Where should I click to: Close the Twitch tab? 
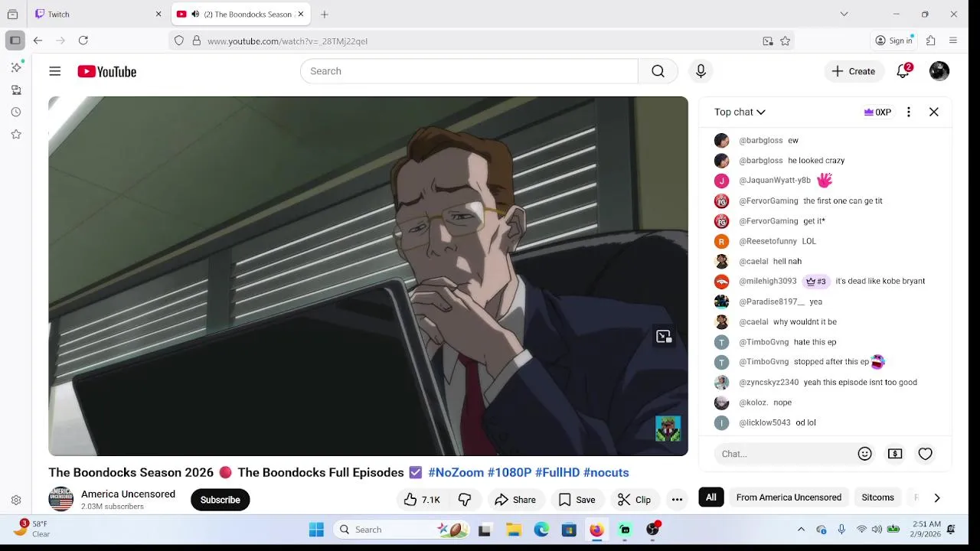click(158, 15)
